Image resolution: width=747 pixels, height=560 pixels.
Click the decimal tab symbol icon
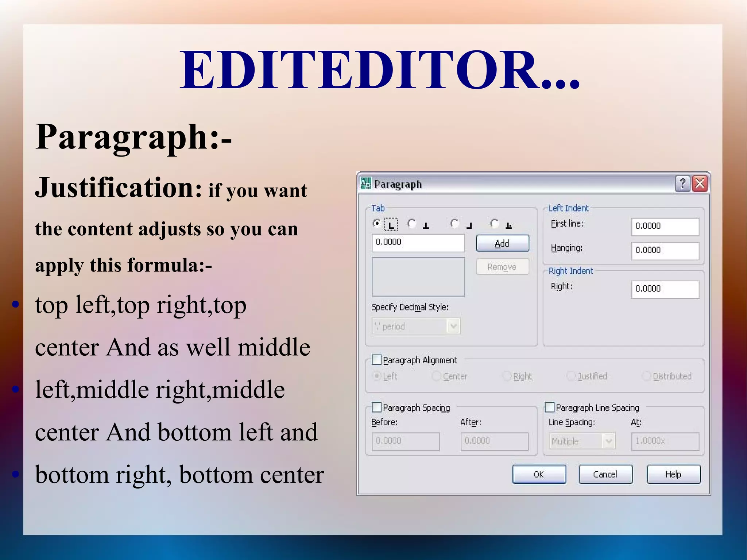click(508, 226)
